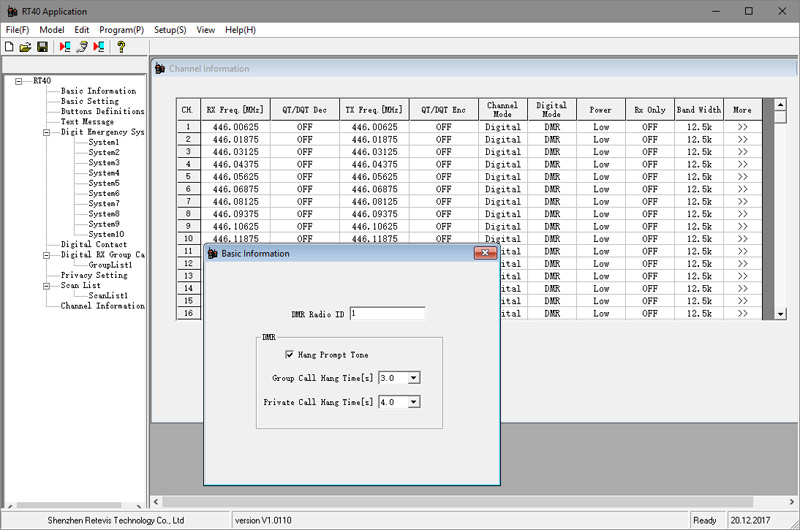800x530 pixels.
Task: Collapse the Digit Emergency Sys tree node
Action: [46, 132]
